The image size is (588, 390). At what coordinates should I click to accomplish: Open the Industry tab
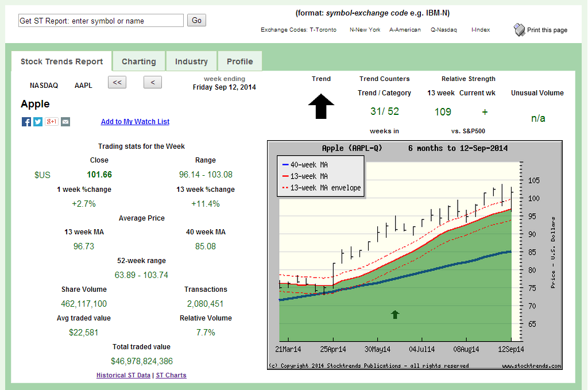point(191,61)
